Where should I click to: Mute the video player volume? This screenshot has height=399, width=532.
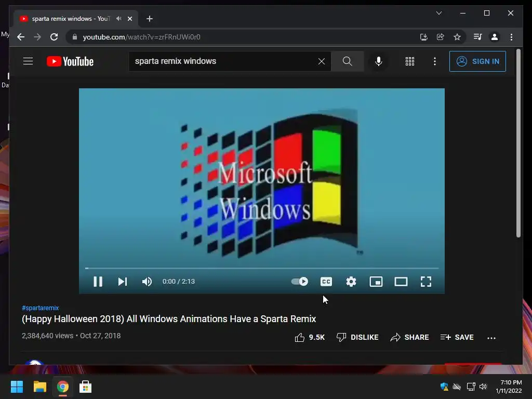point(147,281)
